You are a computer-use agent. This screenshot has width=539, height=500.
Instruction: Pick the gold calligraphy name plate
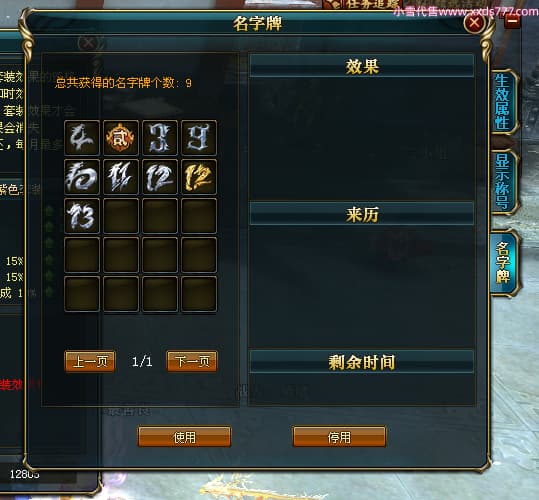coord(199,177)
